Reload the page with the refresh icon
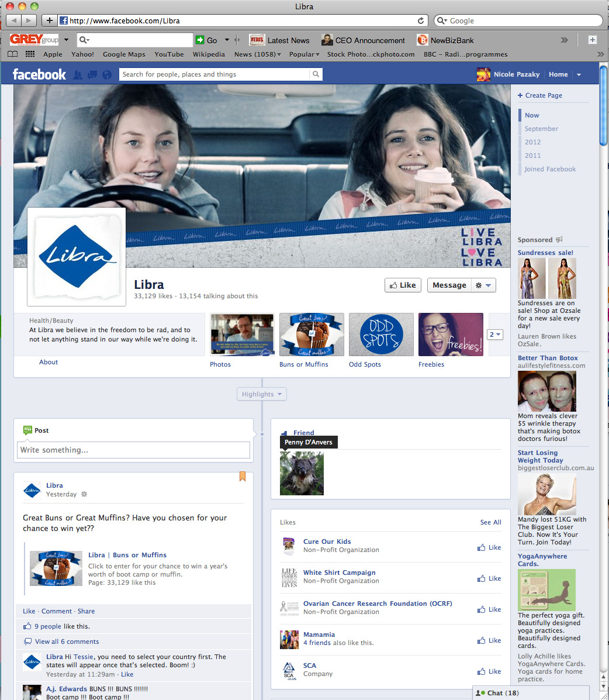Screen dimensions: 609x700 coord(421,20)
